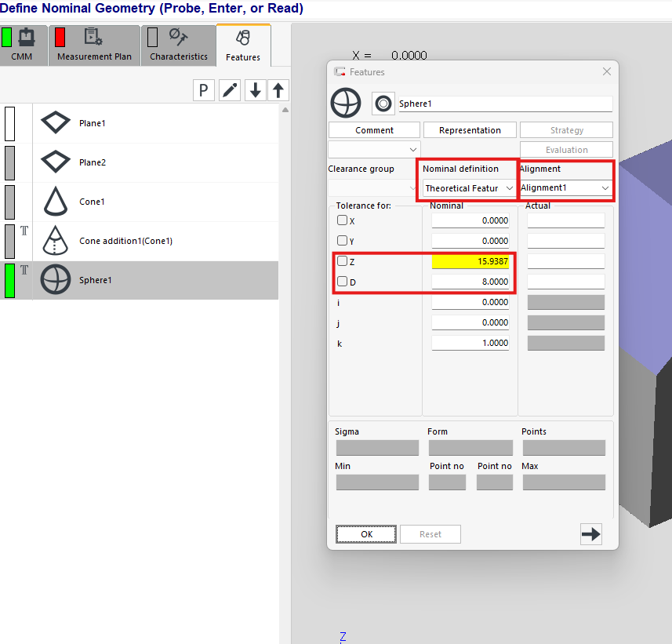The height and width of the screenshot is (644, 672).
Task: Open the Measurement Plan tab
Action: pyautogui.click(x=94, y=46)
